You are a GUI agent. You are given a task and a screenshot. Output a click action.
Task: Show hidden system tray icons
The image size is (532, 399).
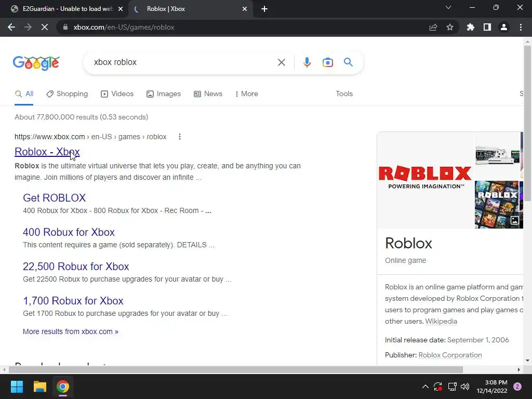coord(425,387)
